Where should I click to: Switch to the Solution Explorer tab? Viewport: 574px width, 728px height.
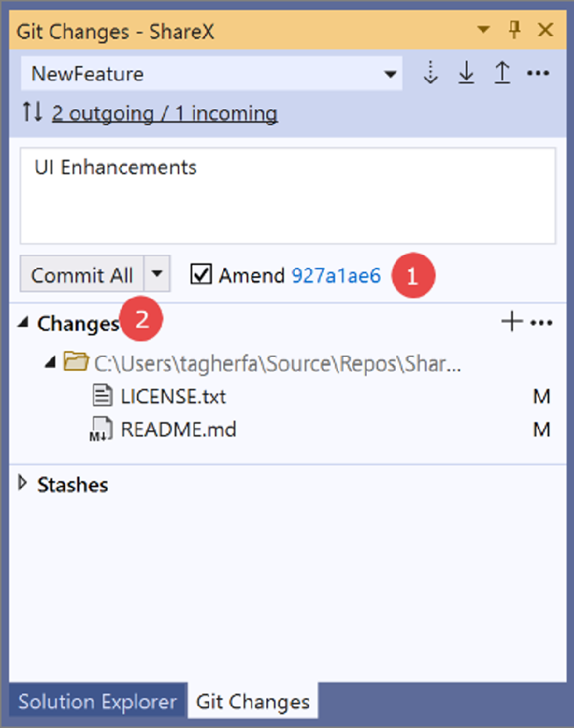click(x=97, y=702)
